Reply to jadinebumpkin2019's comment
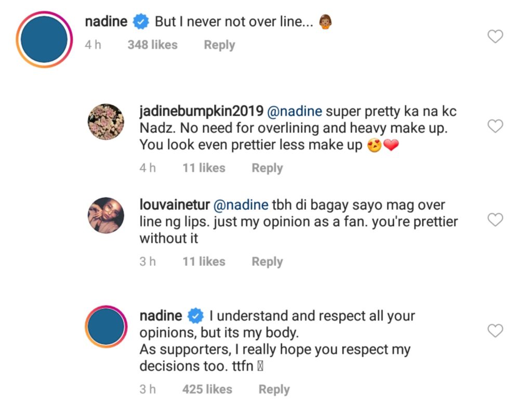 (x=267, y=168)
